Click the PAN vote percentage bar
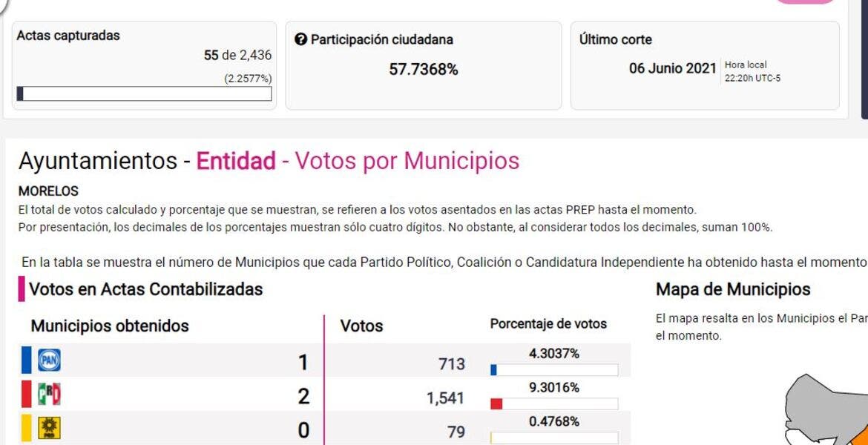The width and height of the screenshot is (868, 445). click(553, 369)
